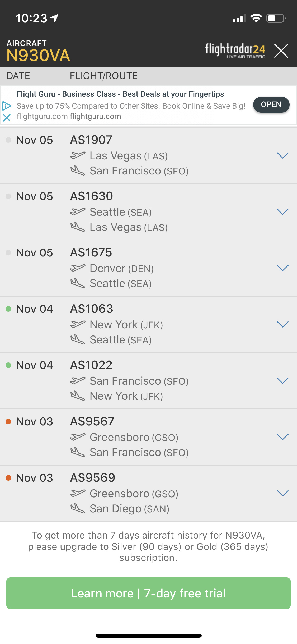Start the 7-day free trial
This screenshot has width=297, height=644.
tap(148, 593)
